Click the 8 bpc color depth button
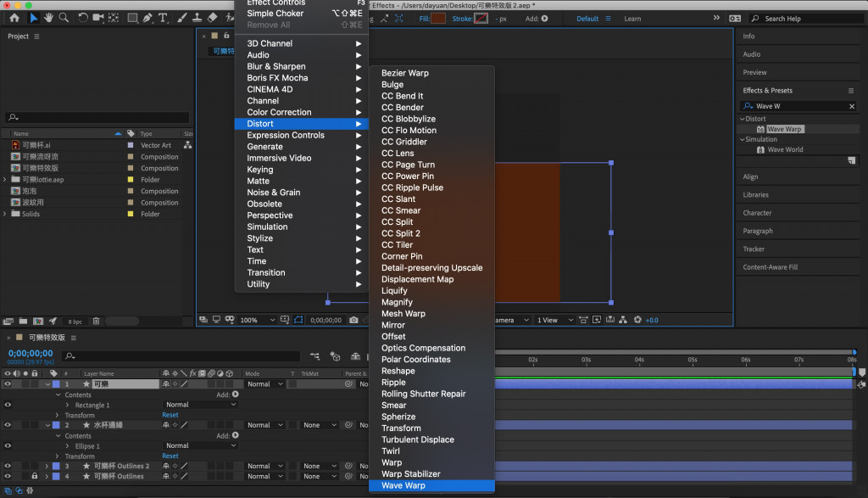 [75, 322]
